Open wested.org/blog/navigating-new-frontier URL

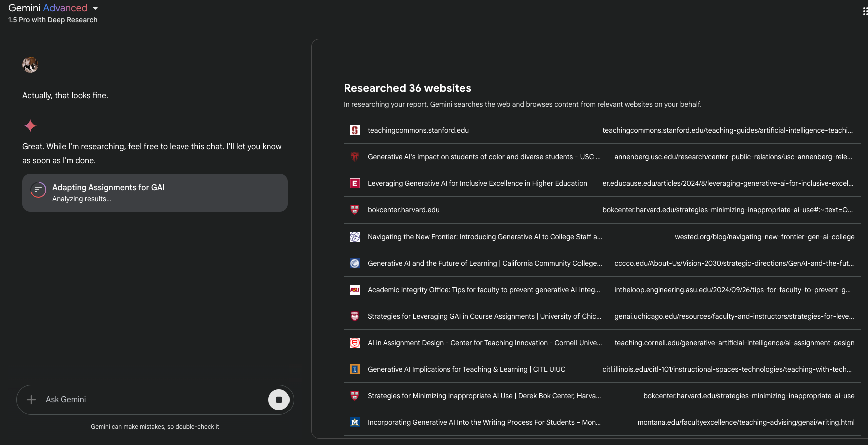[765, 237]
